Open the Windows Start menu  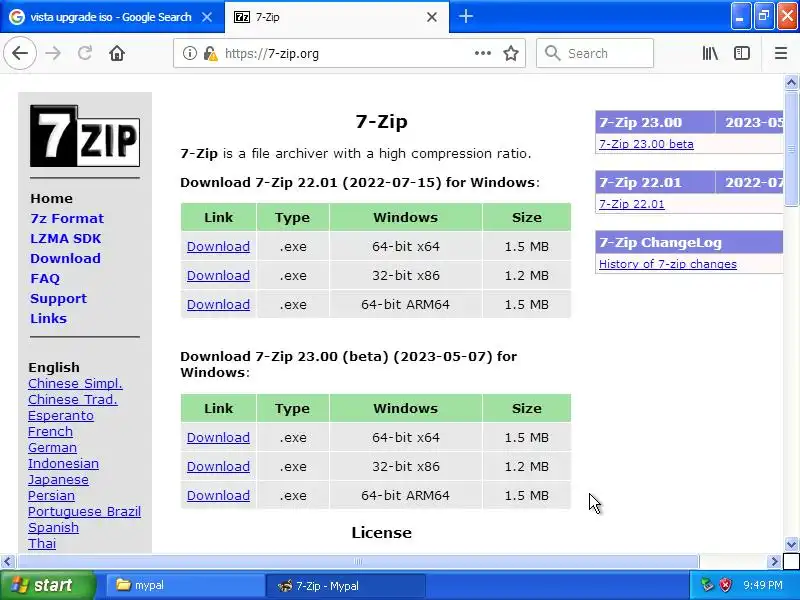47,585
